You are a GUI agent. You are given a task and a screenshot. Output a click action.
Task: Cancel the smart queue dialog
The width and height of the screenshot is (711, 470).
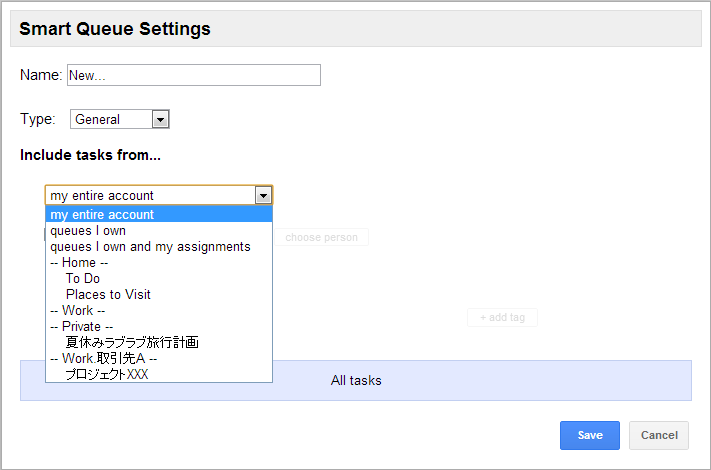tap(659, 435)
